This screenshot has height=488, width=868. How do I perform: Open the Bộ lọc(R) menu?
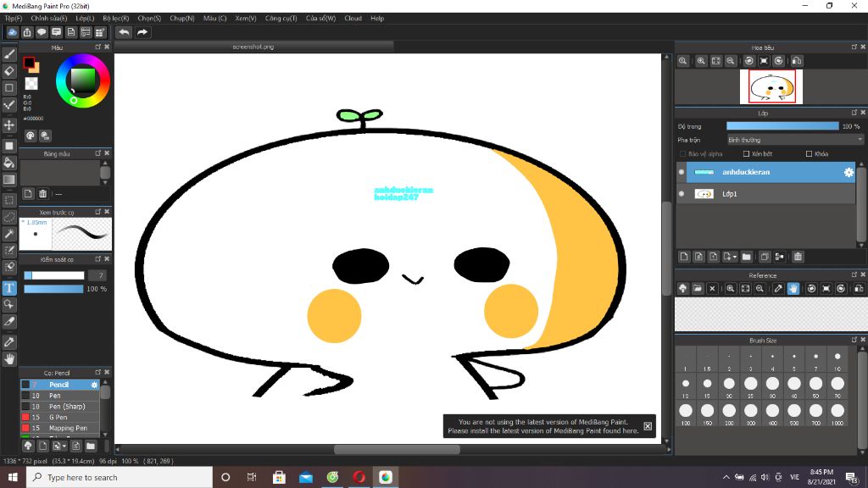[x=115, y=18]
